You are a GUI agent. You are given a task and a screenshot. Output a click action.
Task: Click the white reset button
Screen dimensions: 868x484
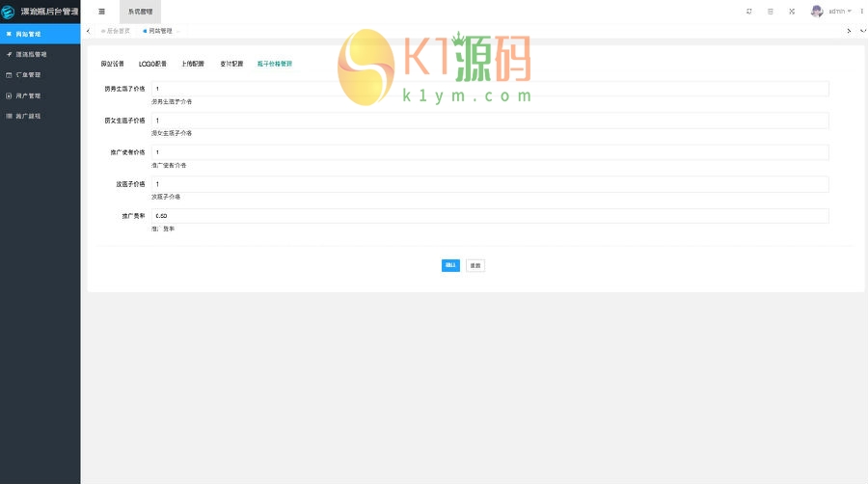475,265
